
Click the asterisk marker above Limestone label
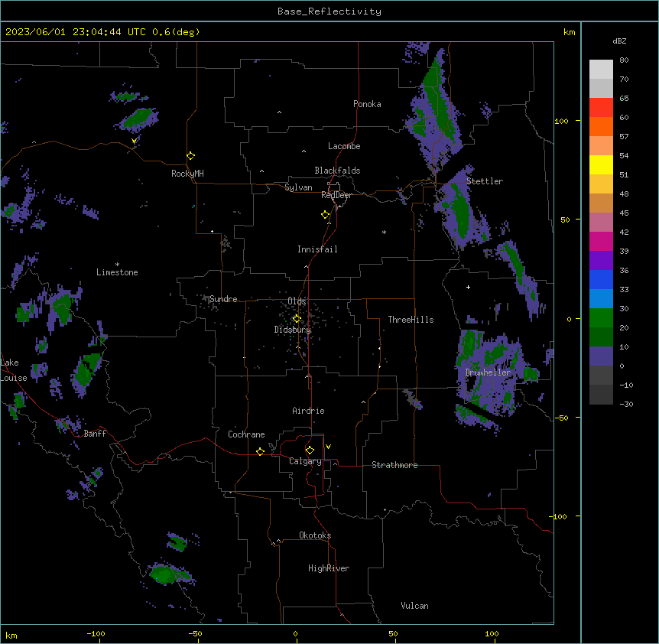(x=117, y=265)
